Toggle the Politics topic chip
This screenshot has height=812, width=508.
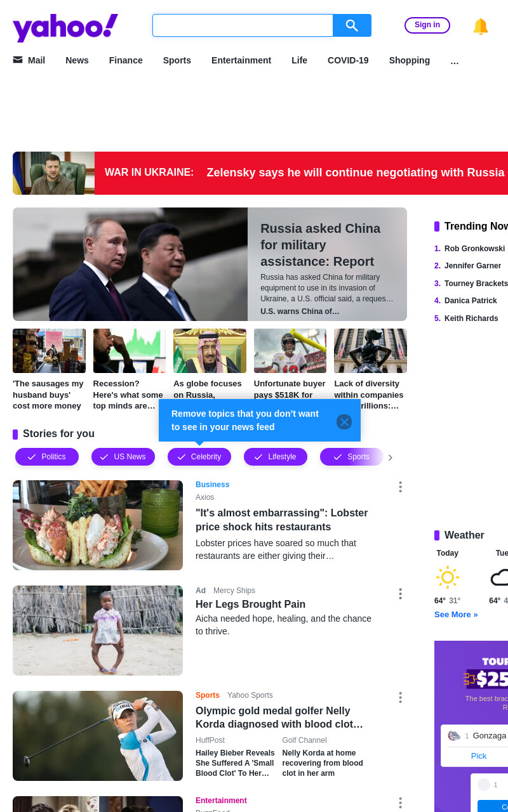click(x=47, y=457)
